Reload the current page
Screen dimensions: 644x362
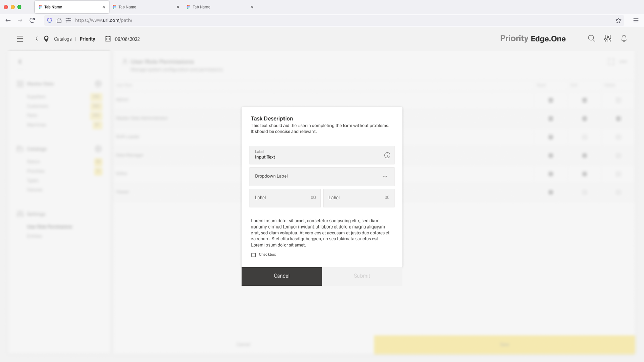[32, 20]
